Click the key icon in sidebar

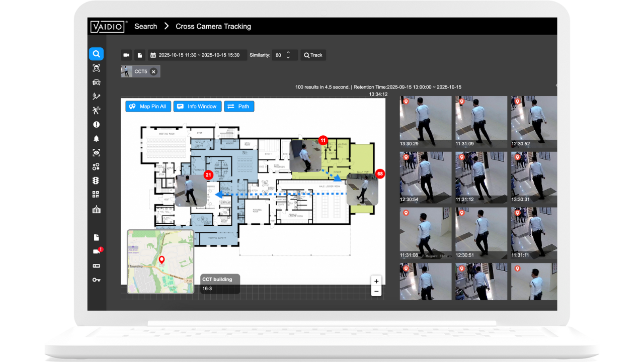(x=96, y=280)
